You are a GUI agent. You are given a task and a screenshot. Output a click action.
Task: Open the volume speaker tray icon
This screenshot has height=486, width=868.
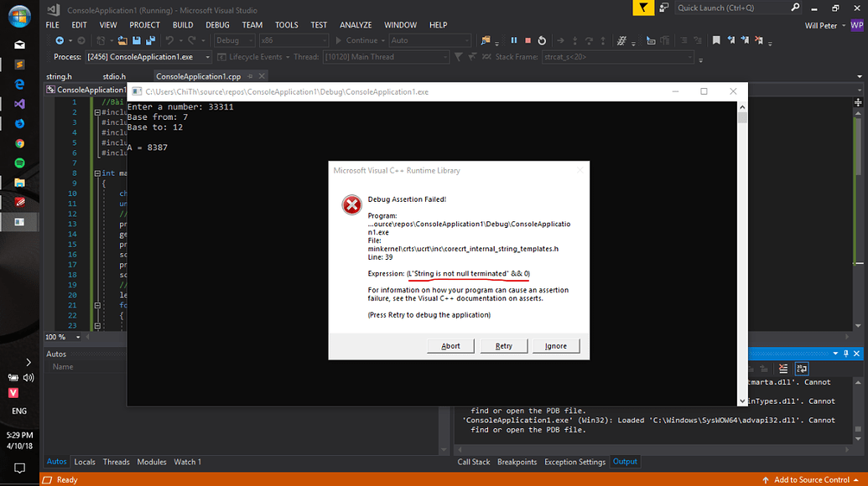(x=29, y=378)
